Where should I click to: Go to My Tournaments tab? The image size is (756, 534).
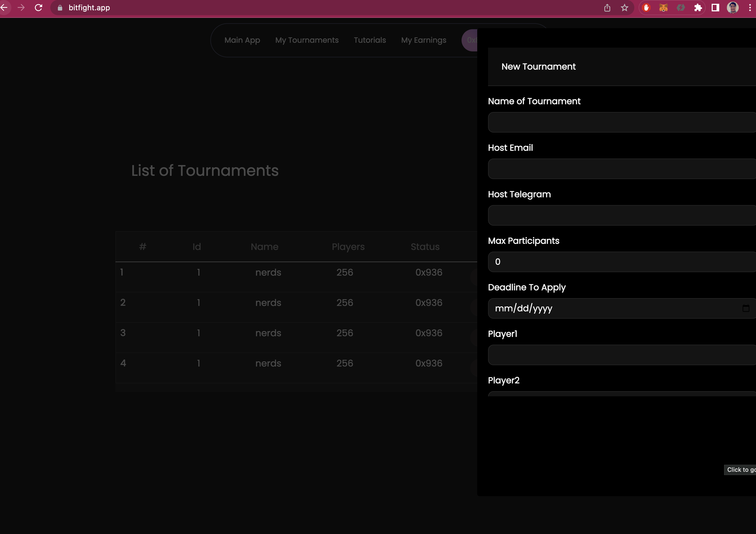(307, 40)
